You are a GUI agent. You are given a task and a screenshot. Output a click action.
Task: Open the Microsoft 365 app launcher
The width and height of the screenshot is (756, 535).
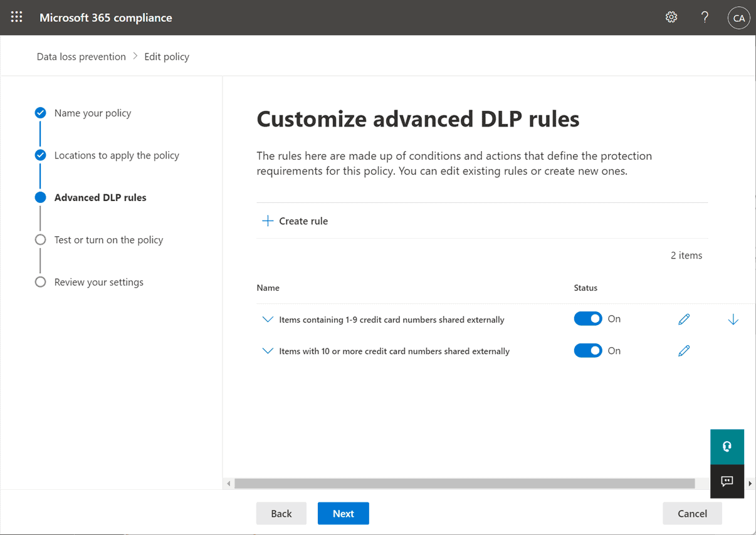tap(16, 17)
